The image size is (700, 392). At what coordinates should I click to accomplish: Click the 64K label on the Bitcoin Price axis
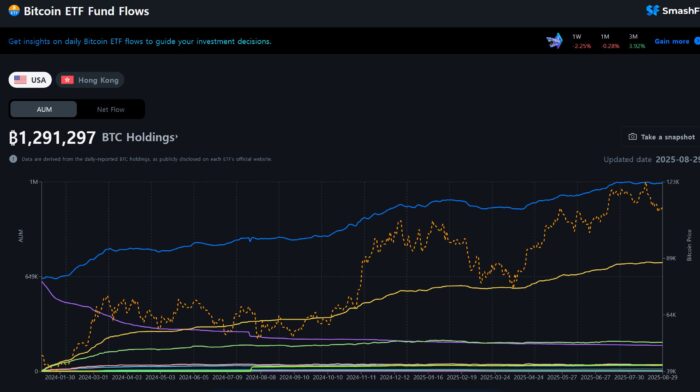(671, 315)
